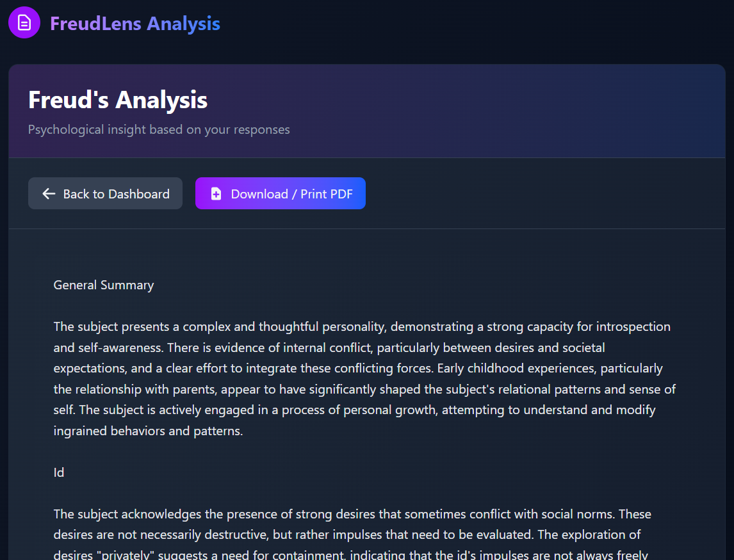
Task: Click the left arrow icon beside Back to Dashboard
Action: pos(49,194)
